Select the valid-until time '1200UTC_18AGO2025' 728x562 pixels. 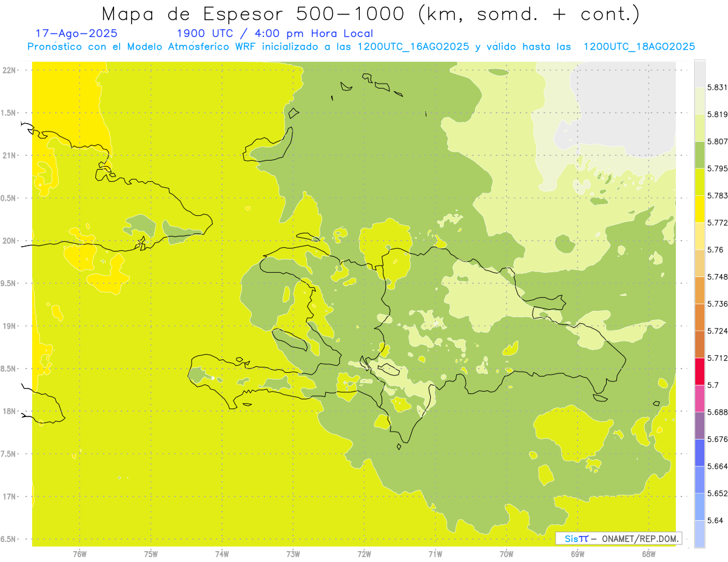(x=639, y=47)
